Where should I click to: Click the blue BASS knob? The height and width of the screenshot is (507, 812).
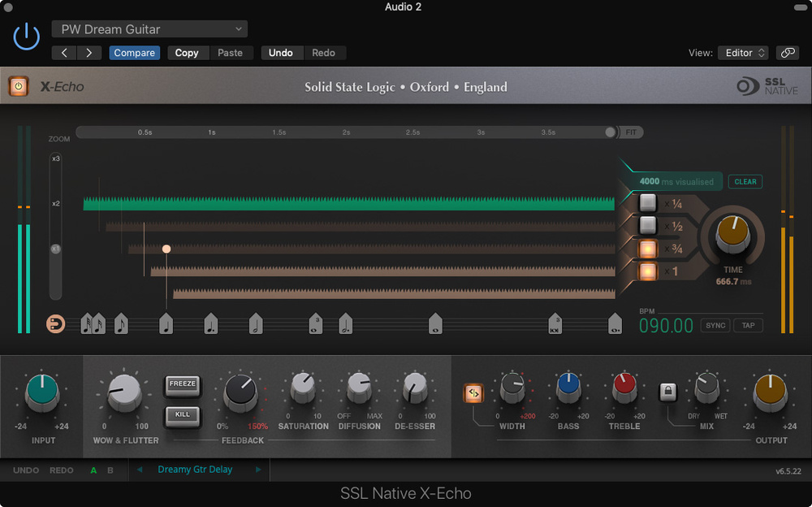tap(568, 388)
